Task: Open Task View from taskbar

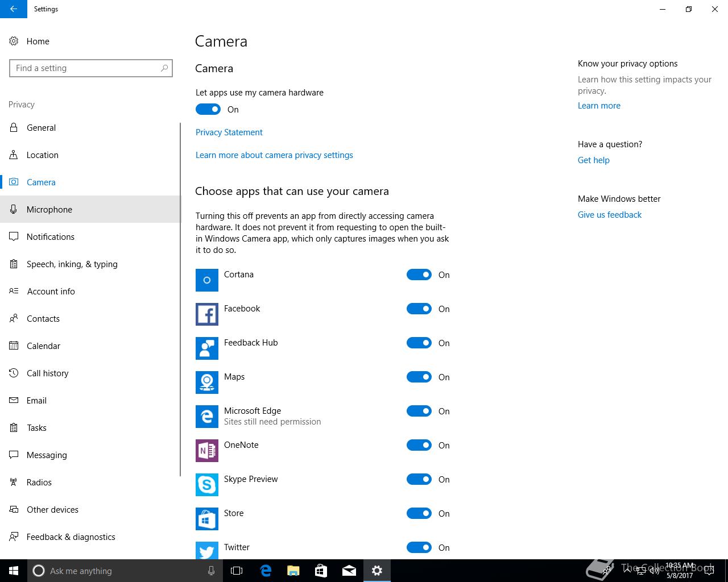Action: coord(237,571)
